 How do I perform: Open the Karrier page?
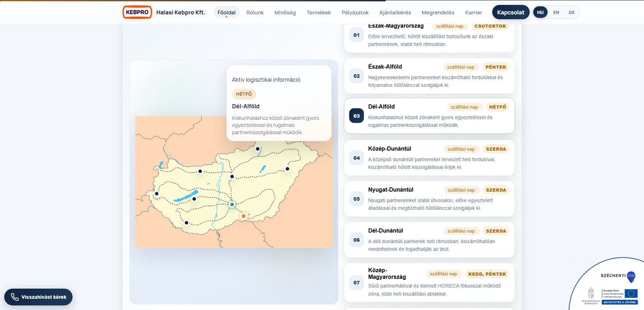[474, 12]
